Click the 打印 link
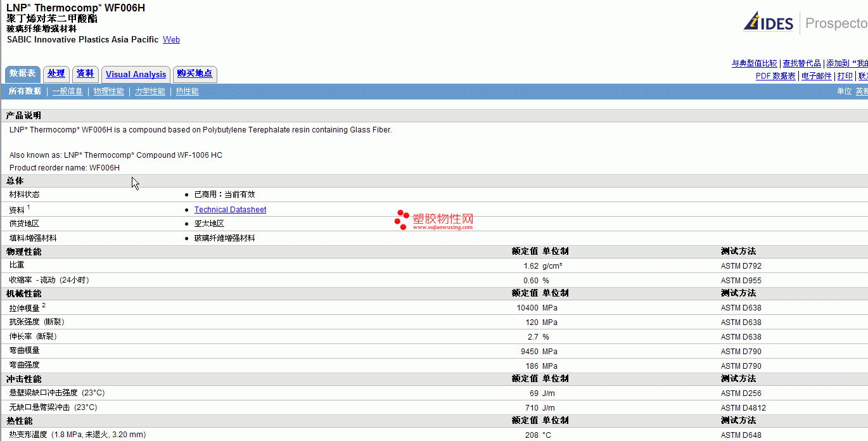Image resolution: width=868 pixels, height=441 pixels. 845,76
